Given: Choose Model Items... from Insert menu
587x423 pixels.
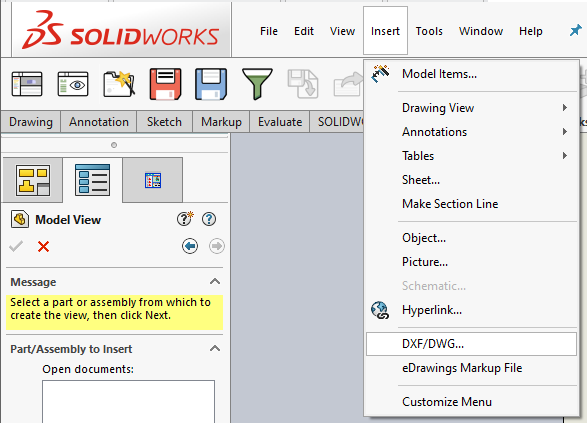Looking at the screenshot, I should point(471,74).
